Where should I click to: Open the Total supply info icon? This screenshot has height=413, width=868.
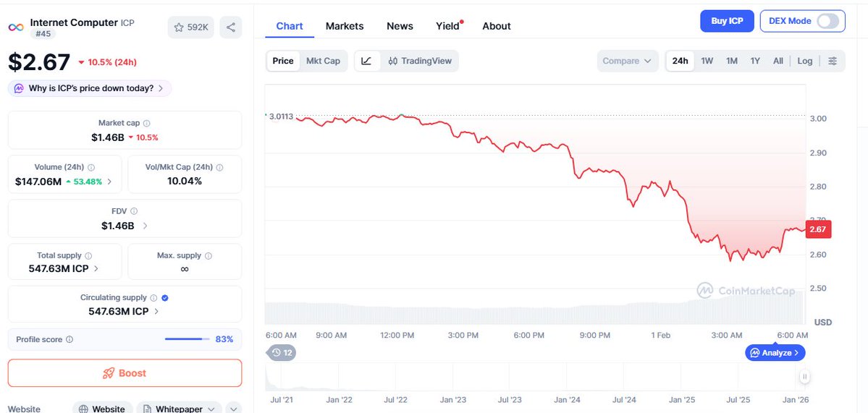[88, 256]
